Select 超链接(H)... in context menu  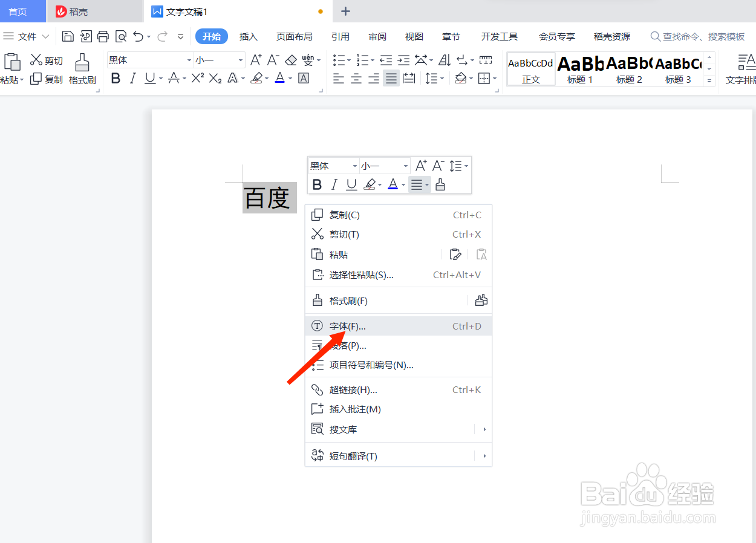point(399,390)
